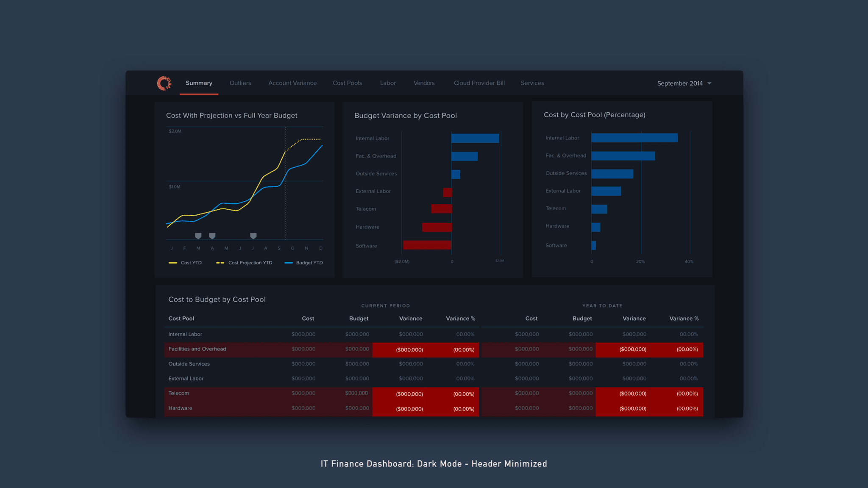Click the circular company logo

point(164,83)
